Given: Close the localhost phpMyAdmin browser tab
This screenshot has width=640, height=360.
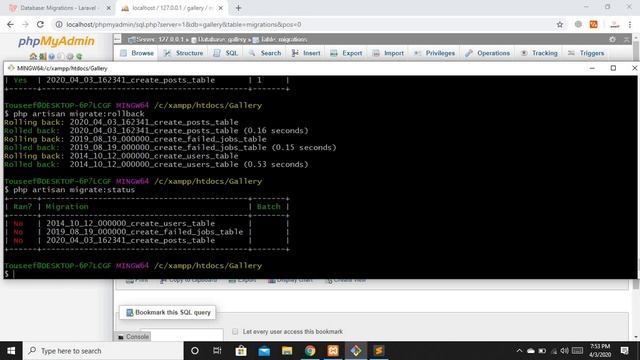Looking at the screenshot, I should pos(220,8).
